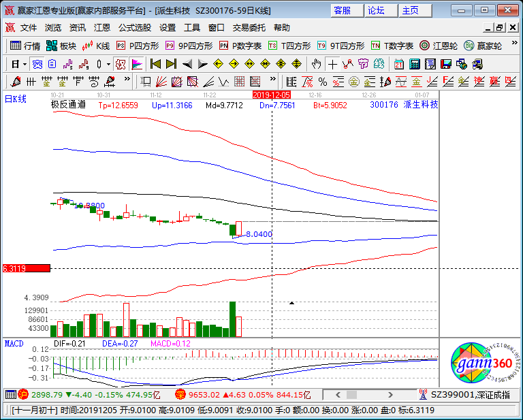Click the status bar scrollbar left arrow
Viewport: 523px width, 420px height.
[338, 395]
